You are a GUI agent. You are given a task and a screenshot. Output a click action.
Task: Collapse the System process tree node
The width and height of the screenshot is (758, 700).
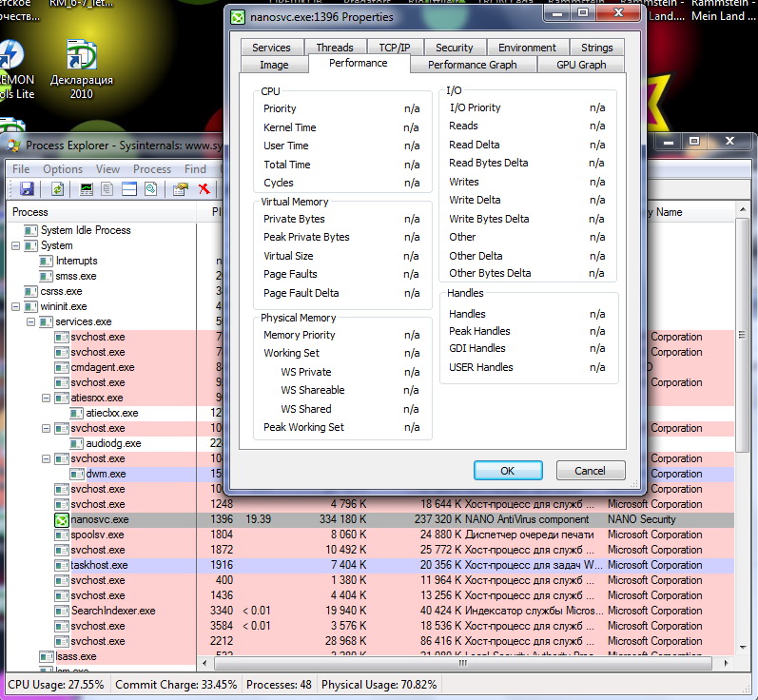[16, 246]
